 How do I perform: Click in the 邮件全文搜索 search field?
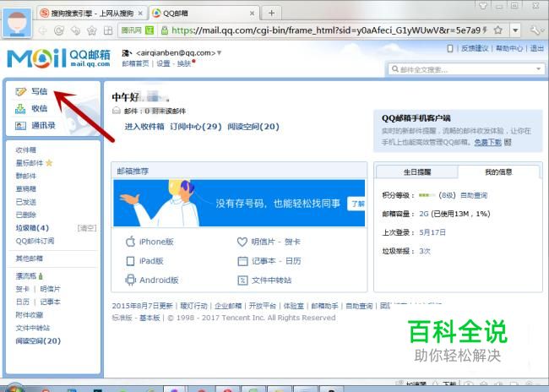point(467,69)
